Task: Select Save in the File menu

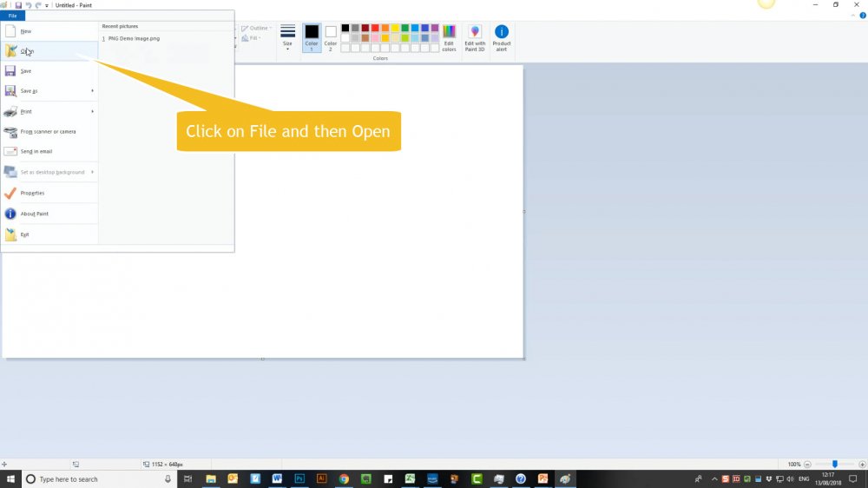Action: coord(49,71)
